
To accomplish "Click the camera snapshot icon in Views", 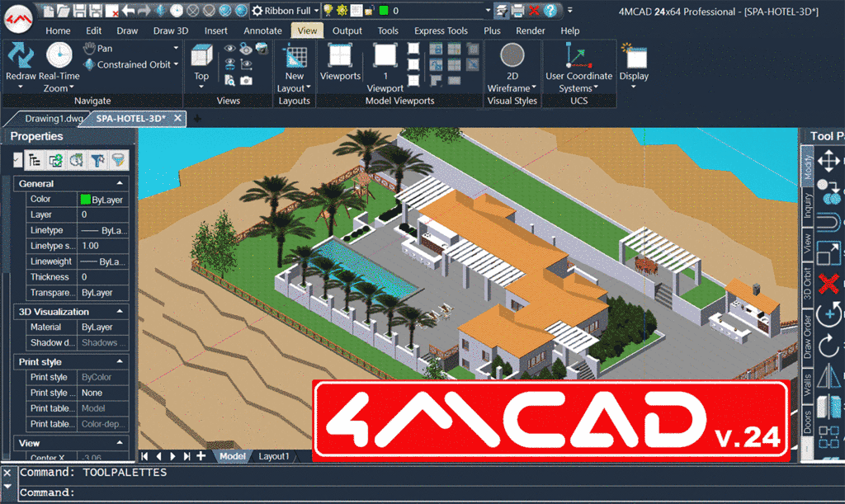I will pyautogui.click(x=246, y=80).
